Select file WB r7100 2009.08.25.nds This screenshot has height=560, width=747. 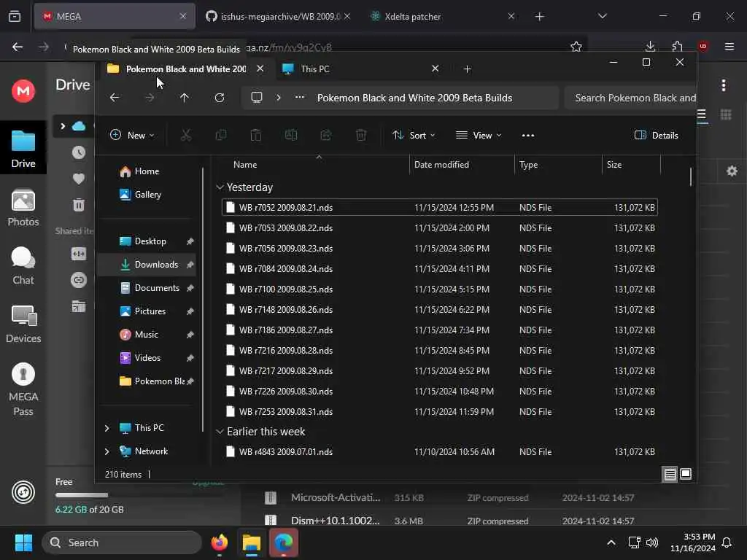click(440, 289)
